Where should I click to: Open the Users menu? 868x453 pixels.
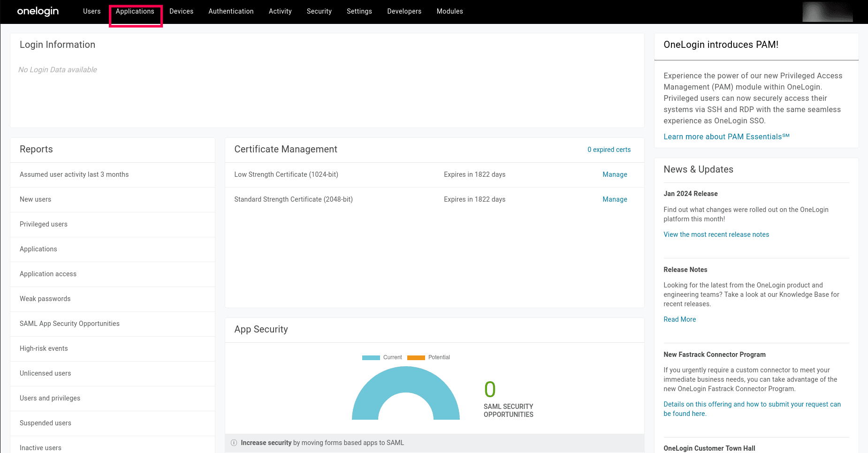pyautogui.click(x=91, y=11)
